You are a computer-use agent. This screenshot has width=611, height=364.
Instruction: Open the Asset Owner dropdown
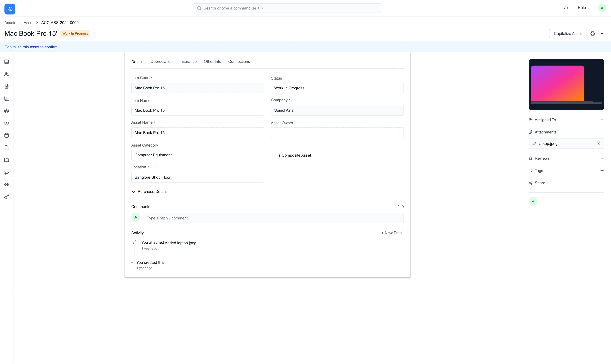point(398,133)
